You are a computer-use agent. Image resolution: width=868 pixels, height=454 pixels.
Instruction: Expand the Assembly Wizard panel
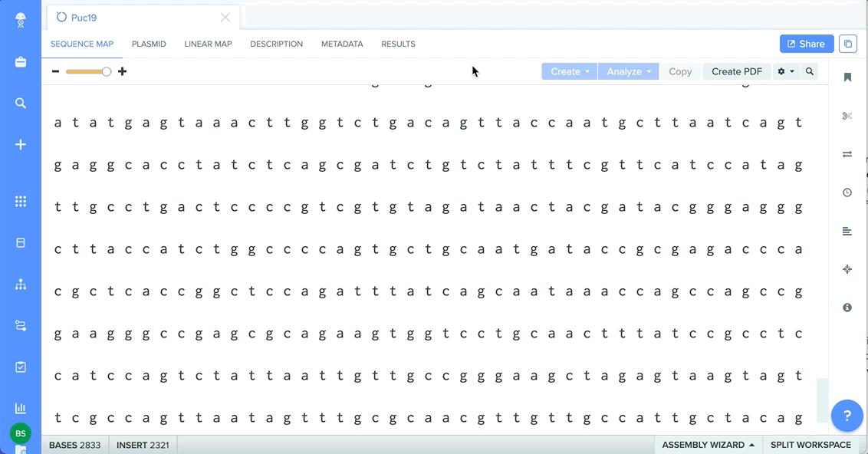708,445
